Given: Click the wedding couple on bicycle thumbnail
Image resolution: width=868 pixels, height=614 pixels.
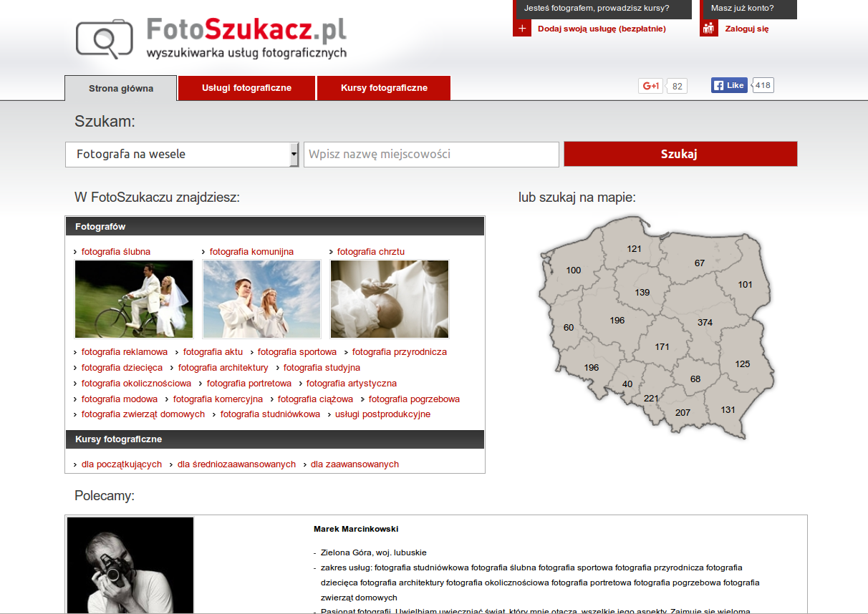Looking at the screenshot, I should pos(134,299).
